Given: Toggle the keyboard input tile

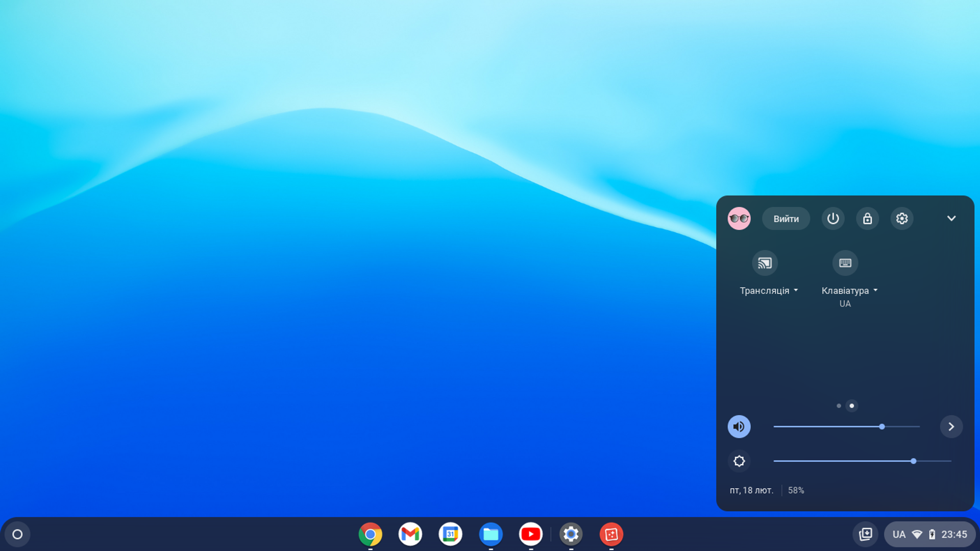Looking at the screenshot, I should (x=845, y=263).
